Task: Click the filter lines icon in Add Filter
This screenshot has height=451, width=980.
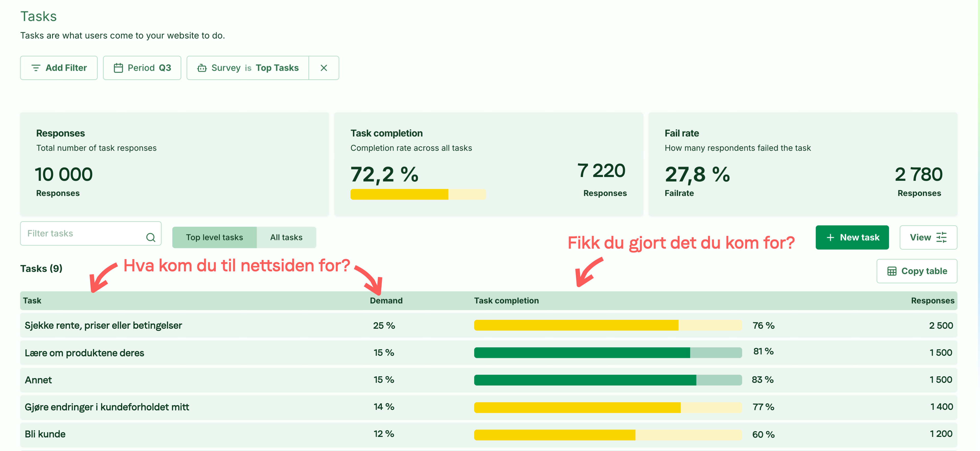Action: tap(36, 68)
